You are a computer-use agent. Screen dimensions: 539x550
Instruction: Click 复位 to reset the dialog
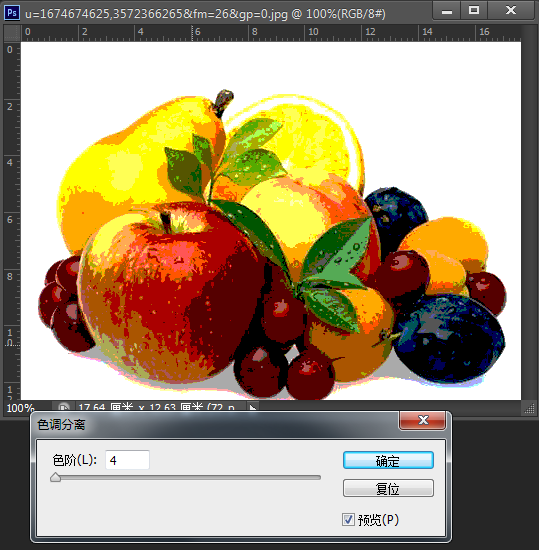tap(388, 488)
